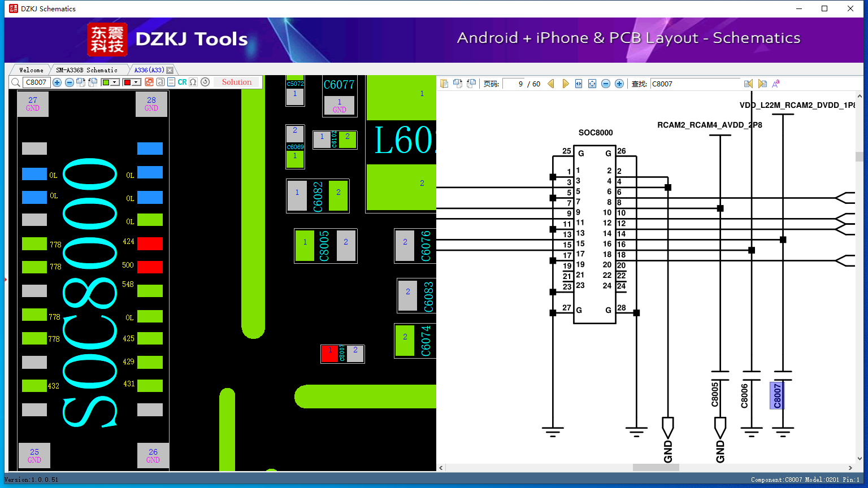Click fit-to-width icon in schematic toolbar
This screenshot has height=488, width=868.
pos(579,84)
